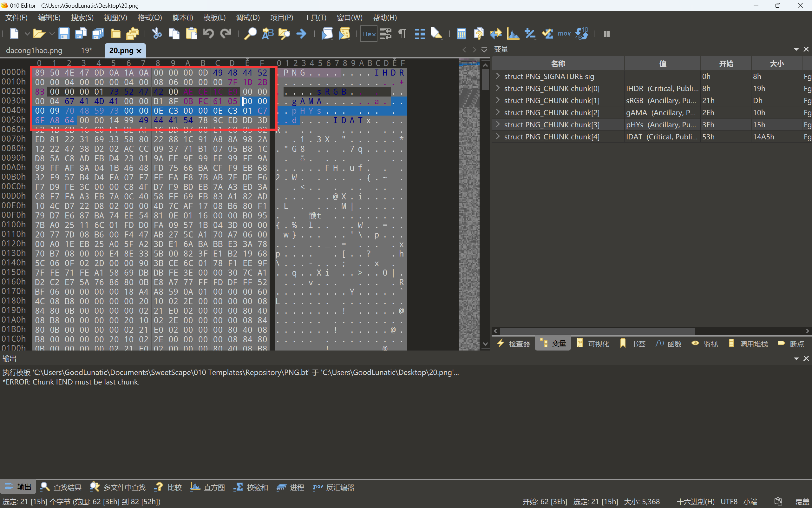Click the Redo arrow icon
Image resolution: width=812 pixels, height=508 pixels.
coord(226,34)
